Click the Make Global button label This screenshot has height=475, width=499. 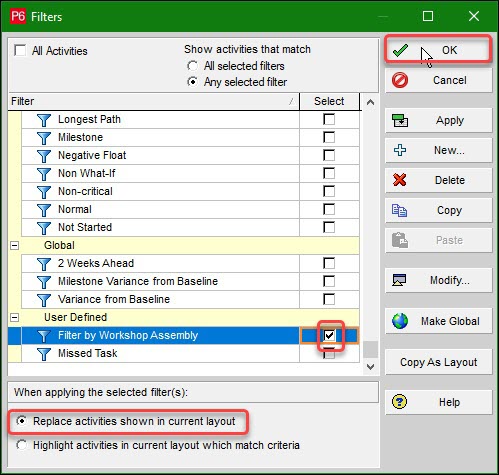(450, 321)
